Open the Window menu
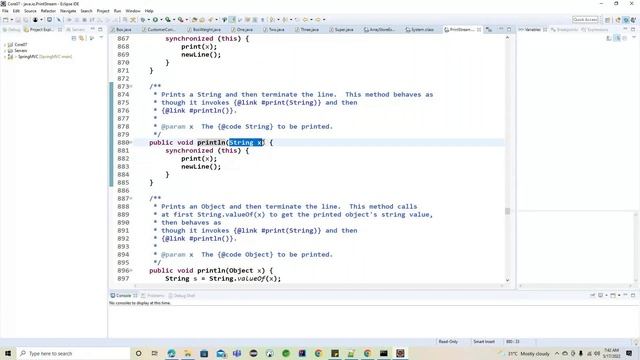 tap(133, 11)
